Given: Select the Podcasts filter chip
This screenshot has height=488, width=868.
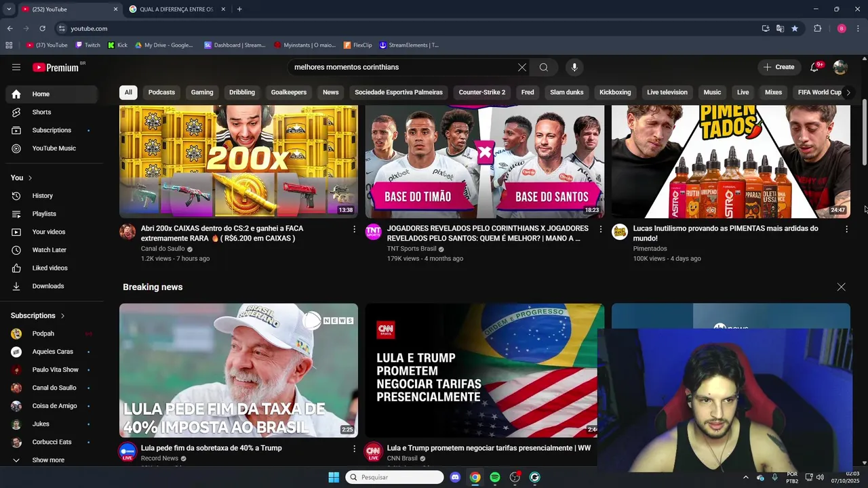Looking at the screenshot, I should pyautogui.click(x=161, y=92).
